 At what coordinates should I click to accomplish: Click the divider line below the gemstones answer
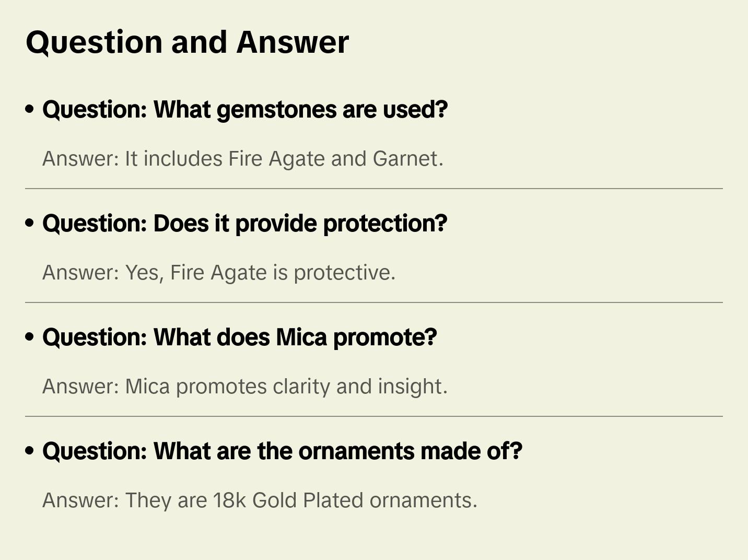pos(374,189)
